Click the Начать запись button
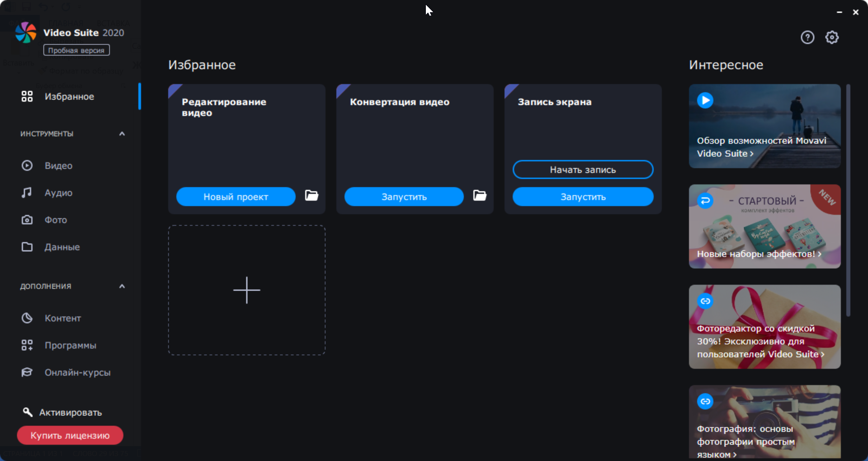 point(583,169)
